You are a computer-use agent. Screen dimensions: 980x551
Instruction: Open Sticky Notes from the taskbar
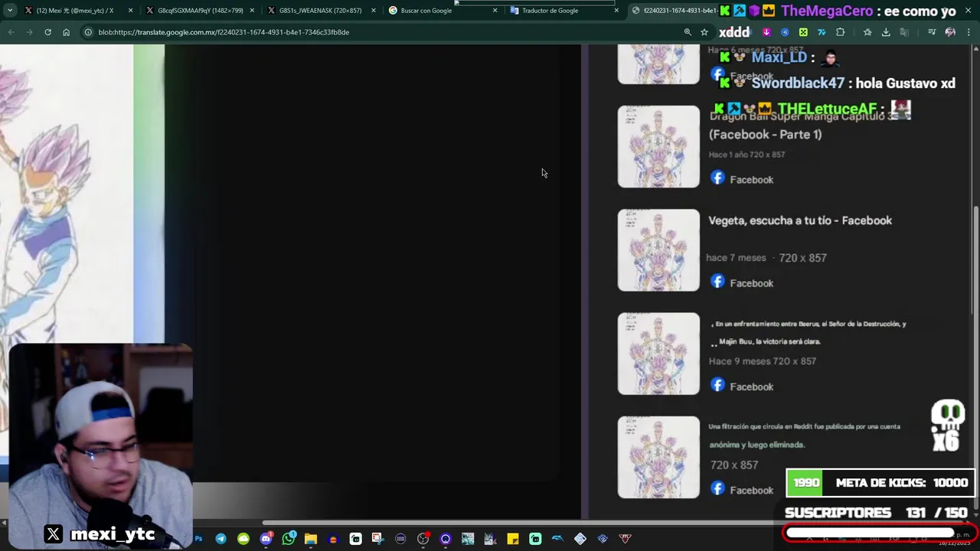tap(512, 539)
